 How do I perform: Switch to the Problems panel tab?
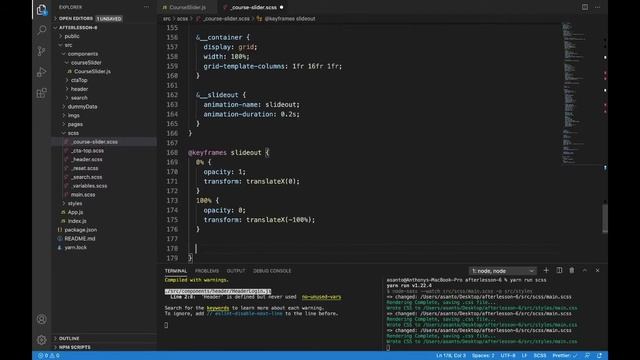coord(207,271)
